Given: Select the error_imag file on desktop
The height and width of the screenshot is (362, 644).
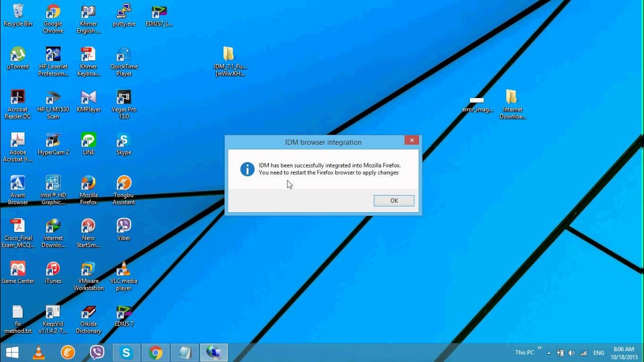Looking at the screenshot, I should pyautogui.click(x=477, y=105).
